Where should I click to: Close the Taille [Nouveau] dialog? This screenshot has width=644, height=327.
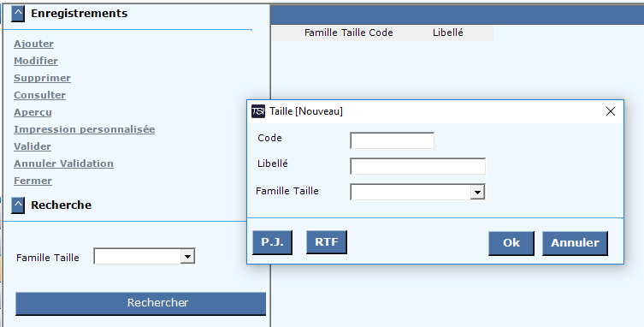pyautogui.click(x=611, y=111)
